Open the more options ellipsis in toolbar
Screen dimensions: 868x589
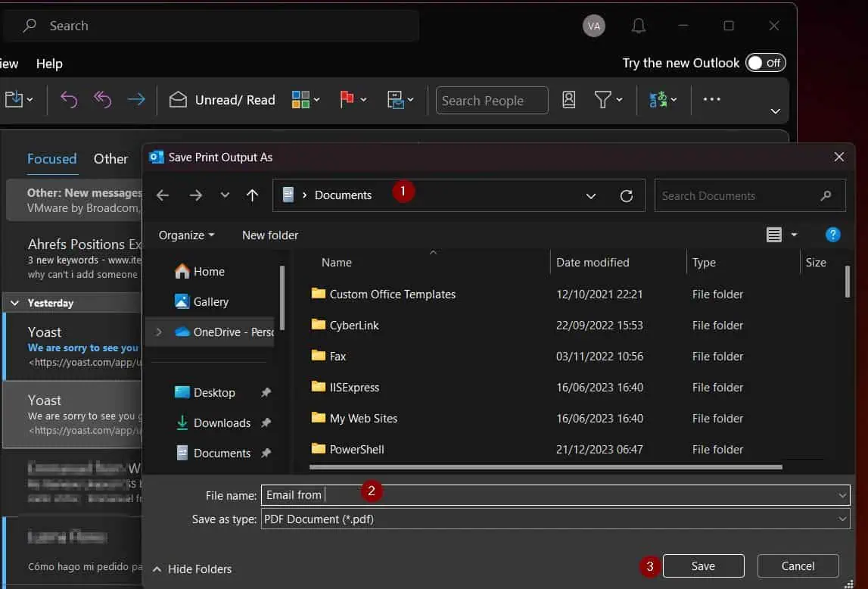[711, 100]
